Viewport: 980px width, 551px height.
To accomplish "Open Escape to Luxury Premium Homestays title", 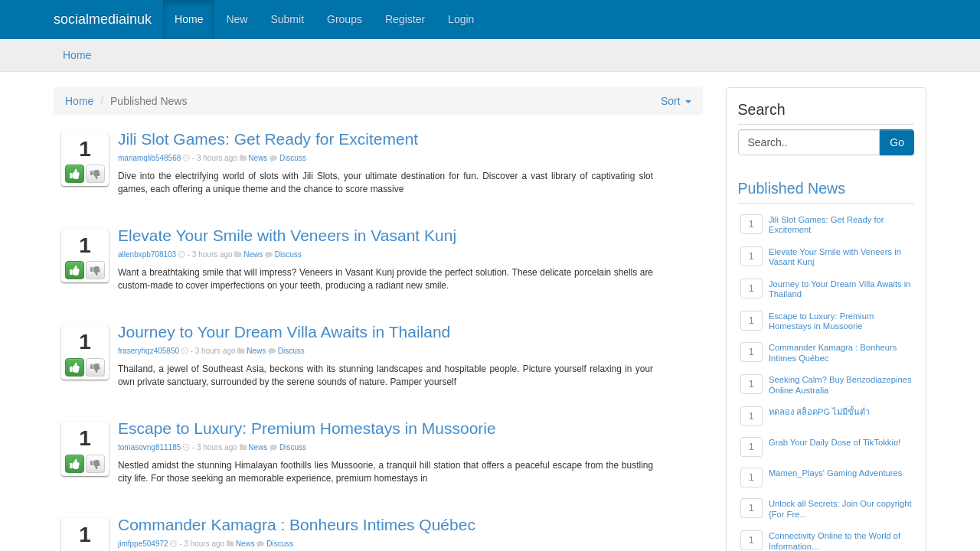I will pyautogui.click(x=306, y=429).
